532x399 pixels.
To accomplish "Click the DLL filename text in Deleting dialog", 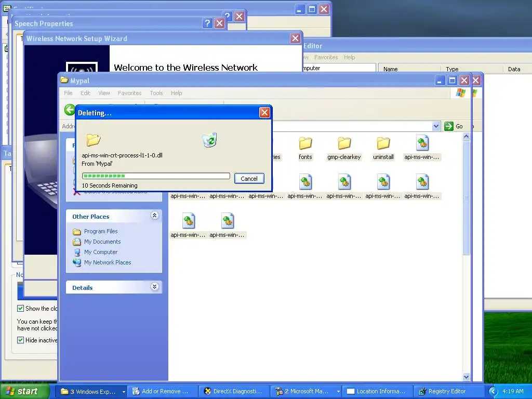I will coord(122,155).
